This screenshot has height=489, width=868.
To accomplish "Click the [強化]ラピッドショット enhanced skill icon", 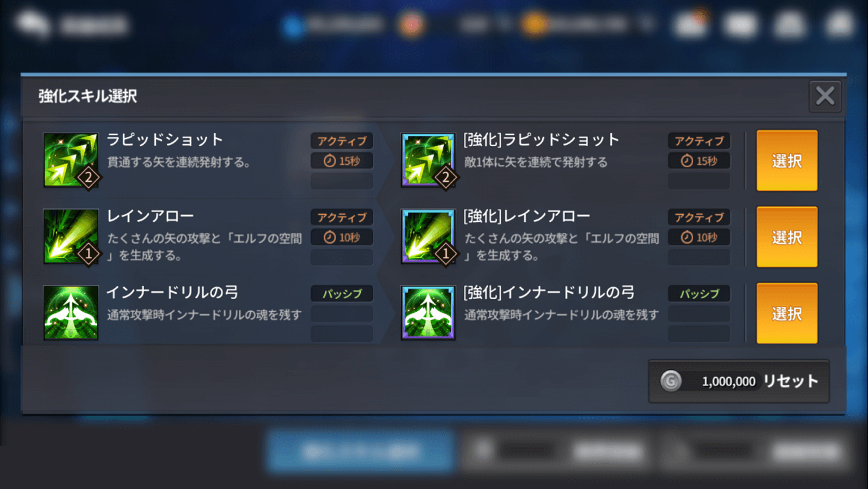I will (x=428, y=160).
